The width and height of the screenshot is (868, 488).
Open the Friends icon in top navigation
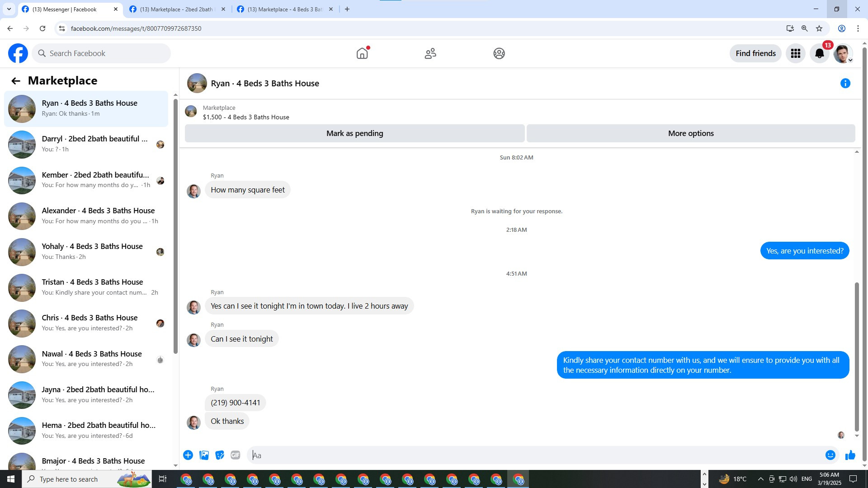pos(430,53)
